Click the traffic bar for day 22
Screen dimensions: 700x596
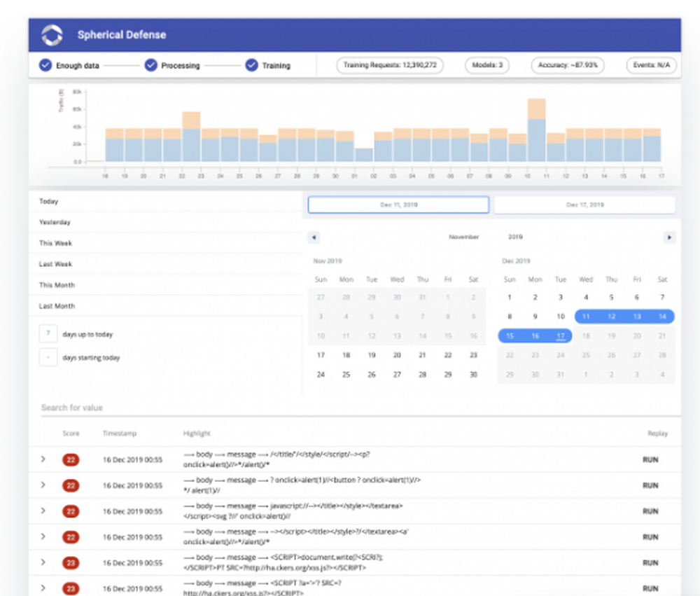pos(191,137)
